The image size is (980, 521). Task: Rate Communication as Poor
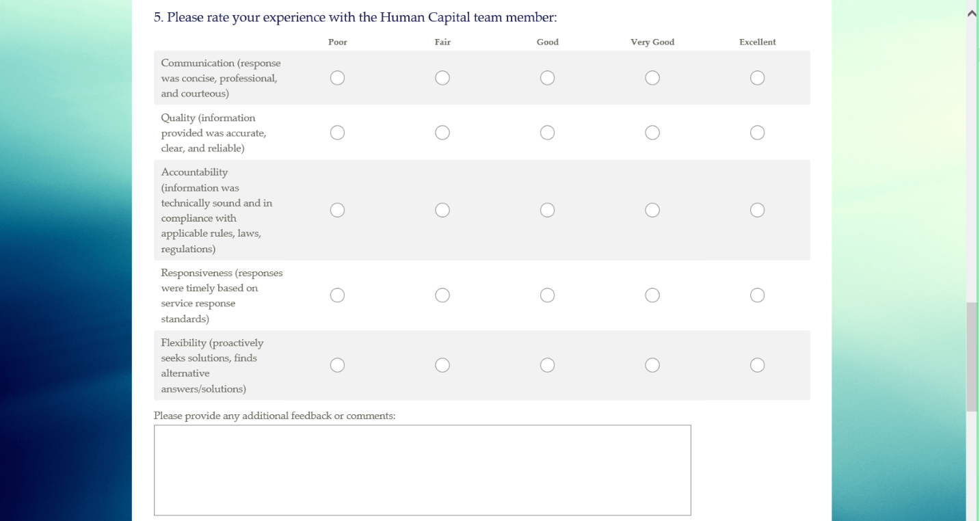(x=337, y=78)
